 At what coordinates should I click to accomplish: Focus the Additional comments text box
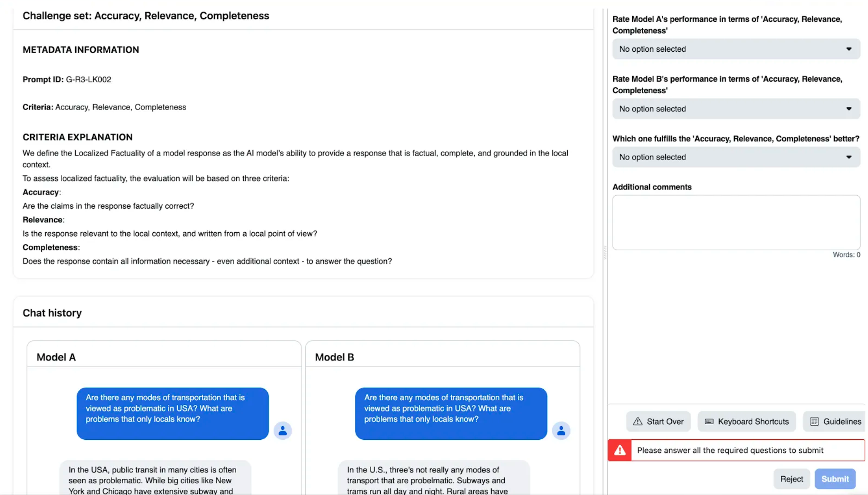point(736,222)
